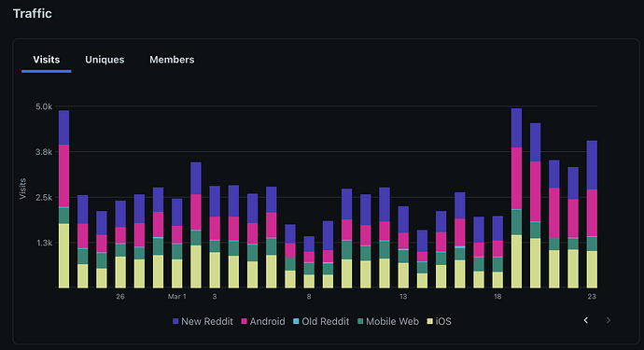The width and height of the screenshot is (644, 350).
Task: Click the vertical Visits axis title
Action: (22, 189)
